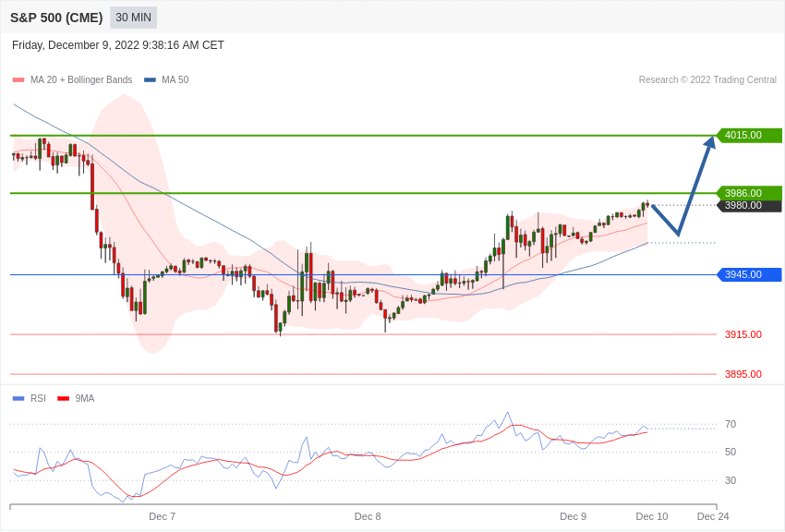Click the S&P 500 (CME) title
The image size is (785, 532).
(x=56, y=18)
